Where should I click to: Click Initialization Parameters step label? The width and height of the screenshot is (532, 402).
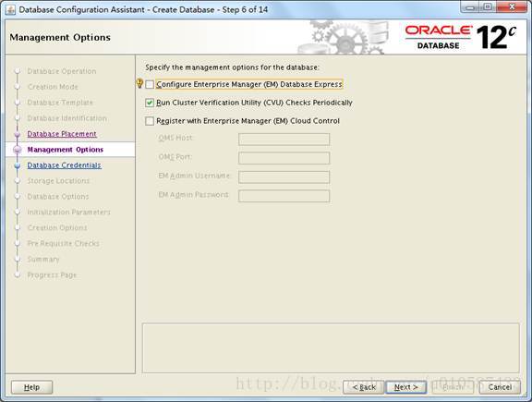[69, 213]
